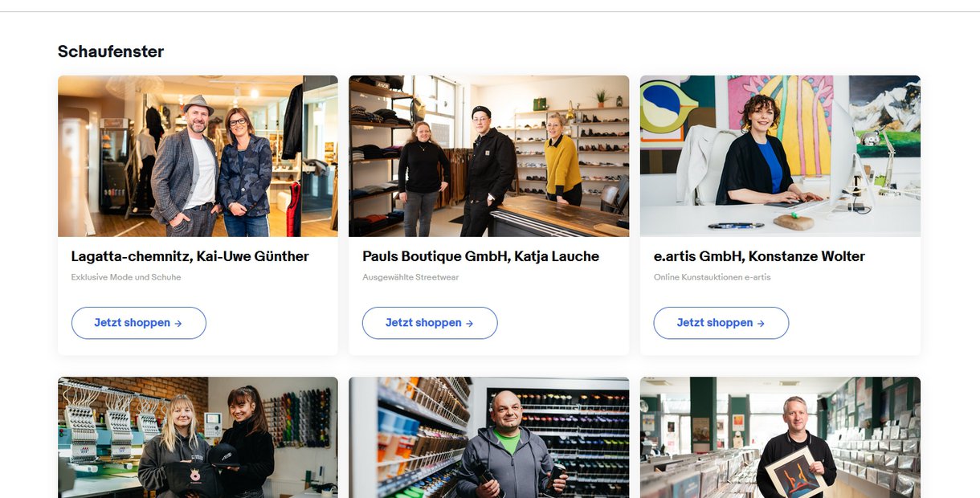Viewport: 980px width, 498px height.
Task: Click the arrow icon in Lagatta-chemnitz shop button
Action: coord(178,324)
